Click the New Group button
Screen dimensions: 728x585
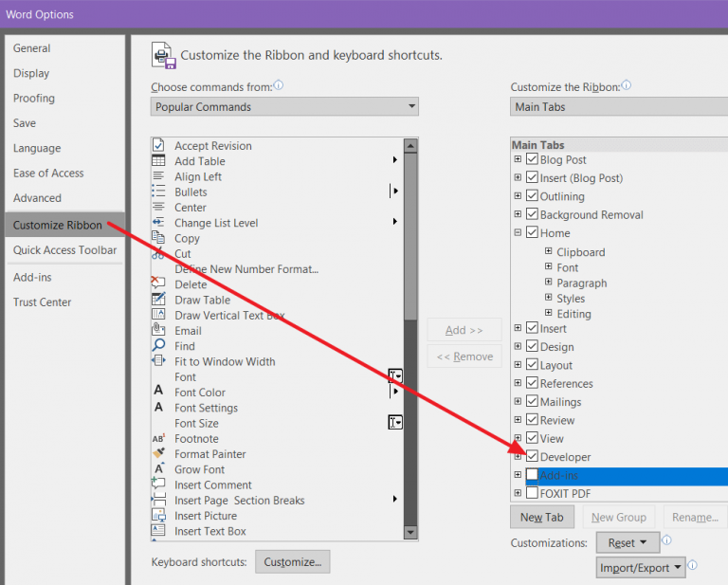pyautogui.click(x=618, y=518)
